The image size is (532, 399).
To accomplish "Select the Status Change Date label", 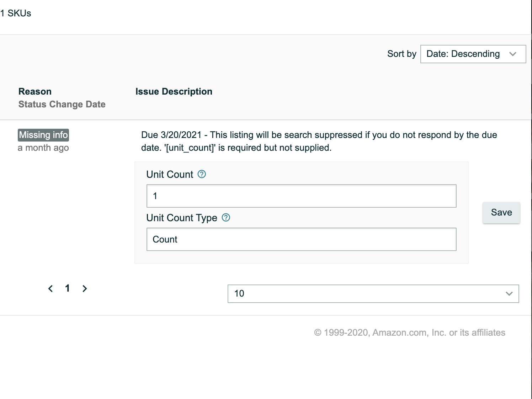I will [x=62, y=104].
